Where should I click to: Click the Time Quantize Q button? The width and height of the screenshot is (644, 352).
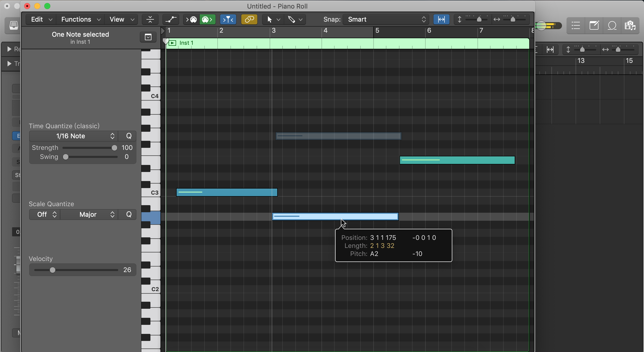(129, 136)
